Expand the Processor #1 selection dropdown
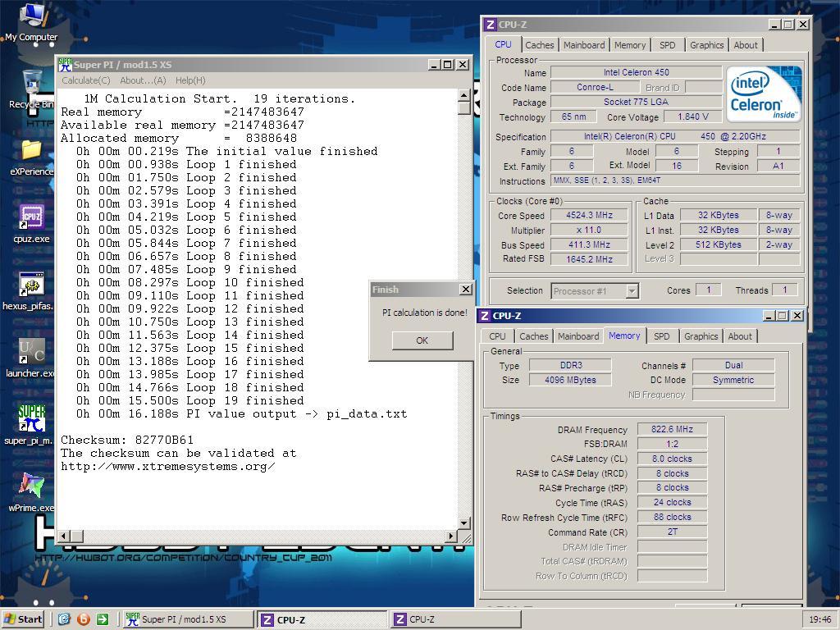Viewport: 840px width, 630px height. (x=632, y=291)
